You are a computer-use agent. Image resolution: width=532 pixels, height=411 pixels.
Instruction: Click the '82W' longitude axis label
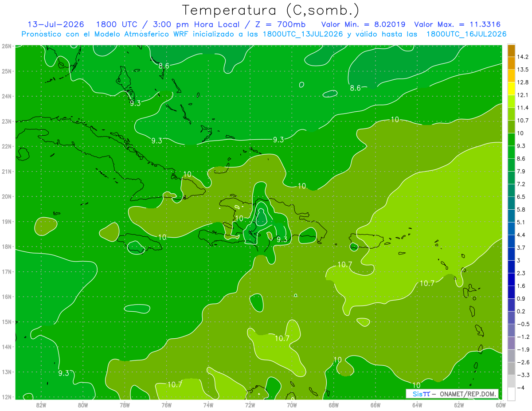coord(41,405)
